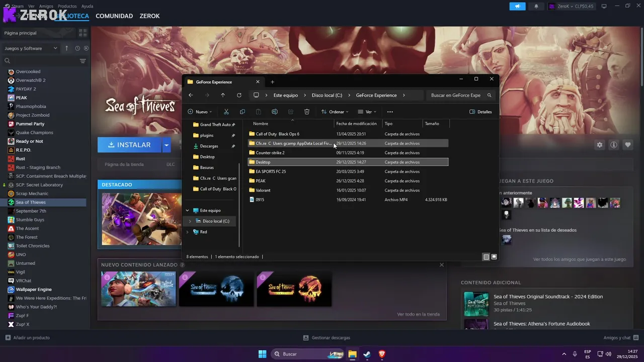The height and width of the screenshot is (362, 644).
Task: Click Buscar en GeForce Experience search field
Action: [461, 95]
